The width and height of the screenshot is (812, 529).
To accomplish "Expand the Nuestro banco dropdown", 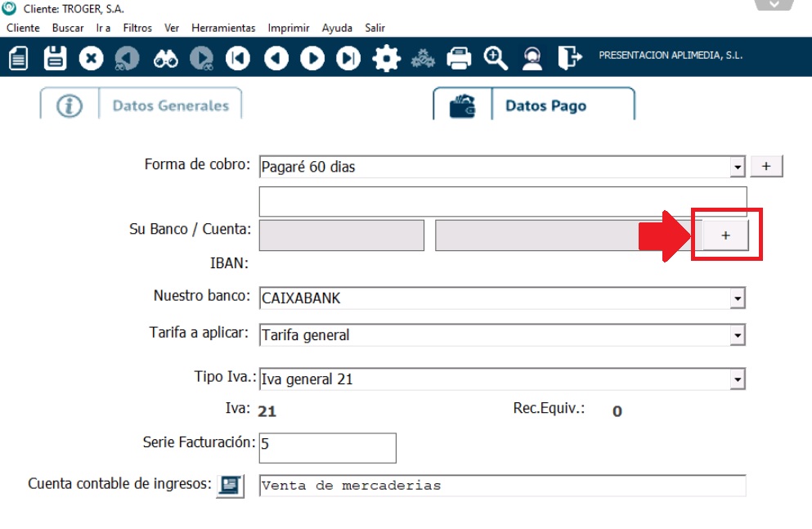I will tap(738, 299).
